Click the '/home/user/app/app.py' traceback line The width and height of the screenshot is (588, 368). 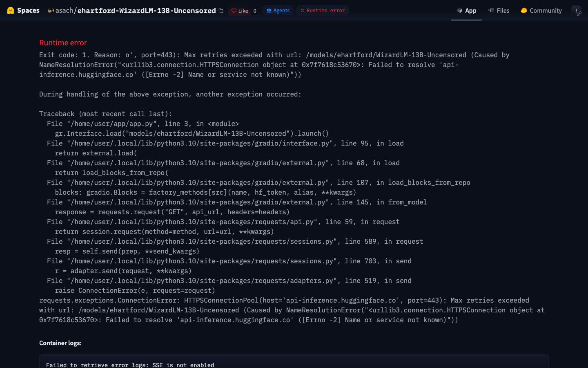click(x=143, y=123)
